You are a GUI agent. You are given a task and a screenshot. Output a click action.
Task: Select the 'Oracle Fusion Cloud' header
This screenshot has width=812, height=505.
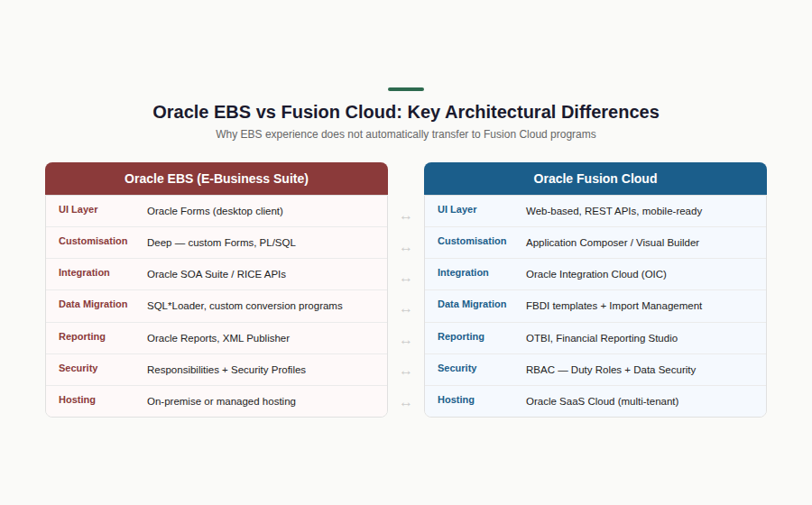595,179
